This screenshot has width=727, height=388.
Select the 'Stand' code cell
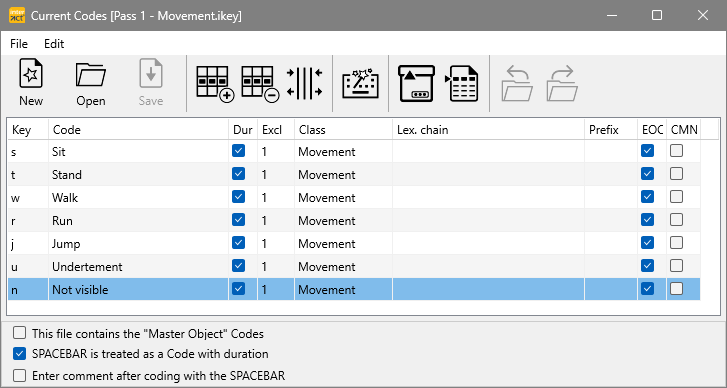coord(139,174)
